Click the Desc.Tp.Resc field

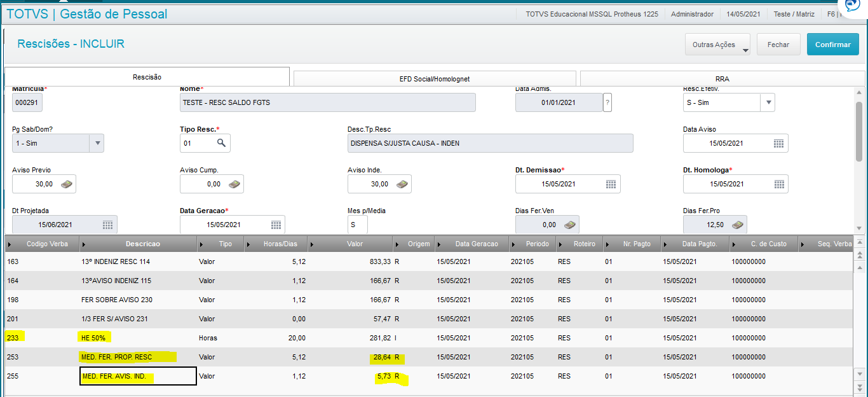[x=491, y=143]
